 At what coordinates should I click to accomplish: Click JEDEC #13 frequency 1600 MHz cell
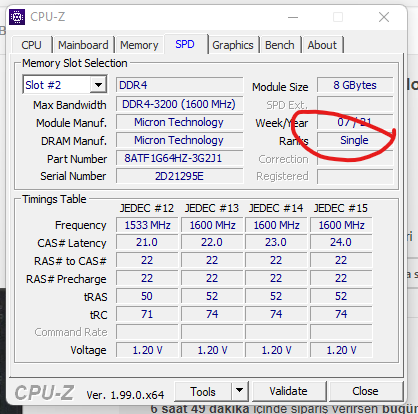click(212, 225)
